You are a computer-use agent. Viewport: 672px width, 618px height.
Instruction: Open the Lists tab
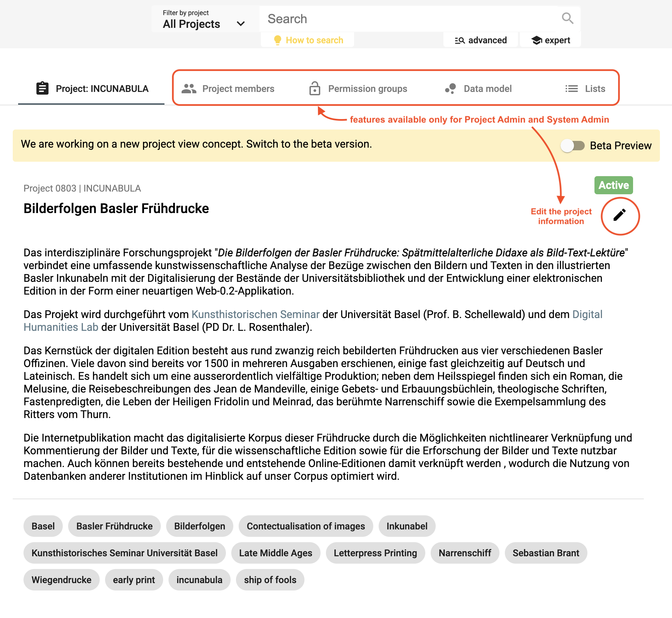pos(585,89)
